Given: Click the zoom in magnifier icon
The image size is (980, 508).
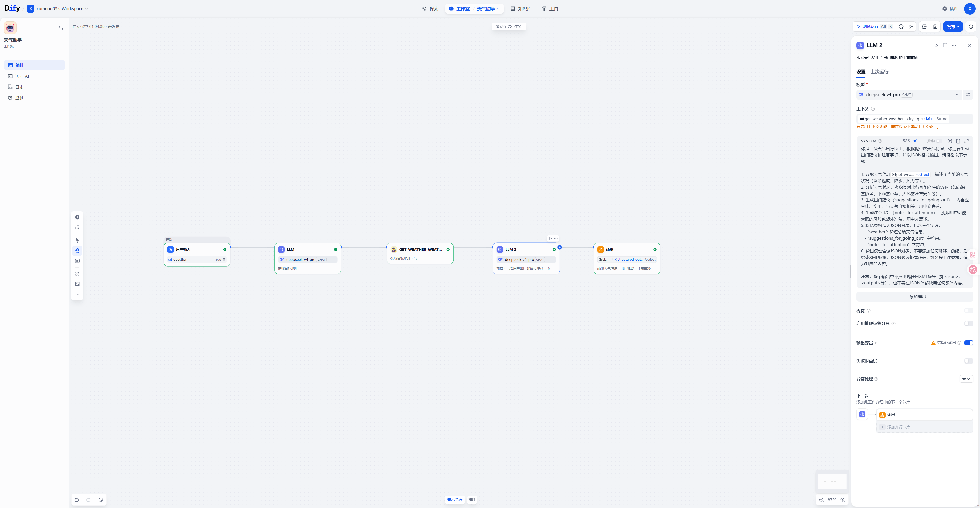Looking at the screenshot, I should (843, 500).
